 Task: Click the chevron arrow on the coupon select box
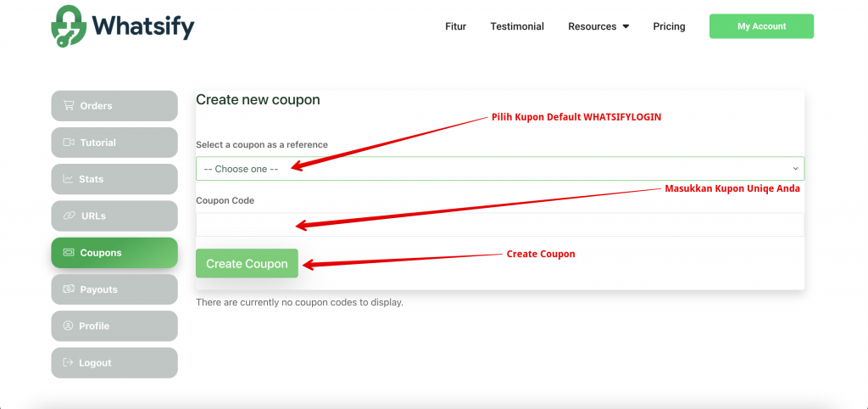point(795,169)
